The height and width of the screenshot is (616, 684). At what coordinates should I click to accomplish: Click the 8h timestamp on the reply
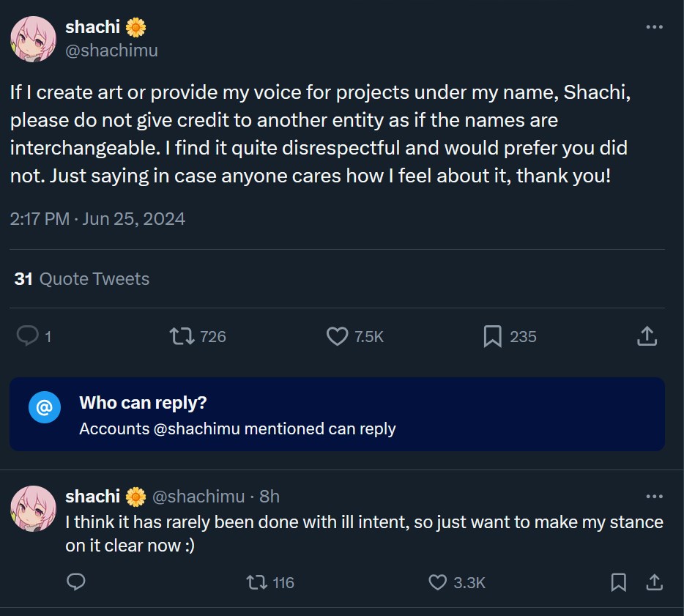click(269, 497)
